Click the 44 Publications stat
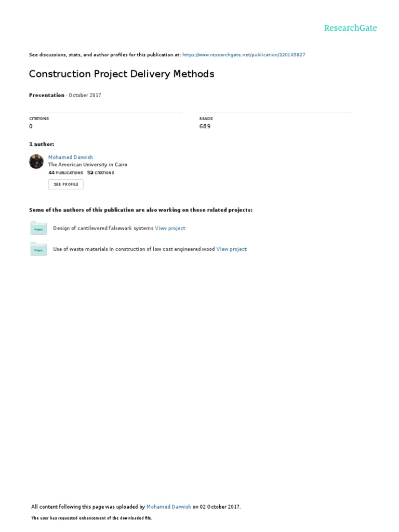 coord(65,172)
